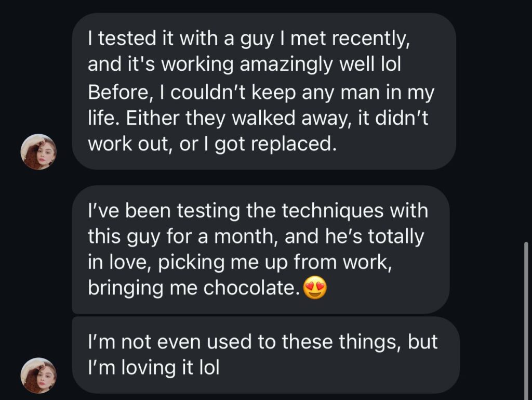Select the line 'I tested it with a guy I met recently,'

[249, 38]
